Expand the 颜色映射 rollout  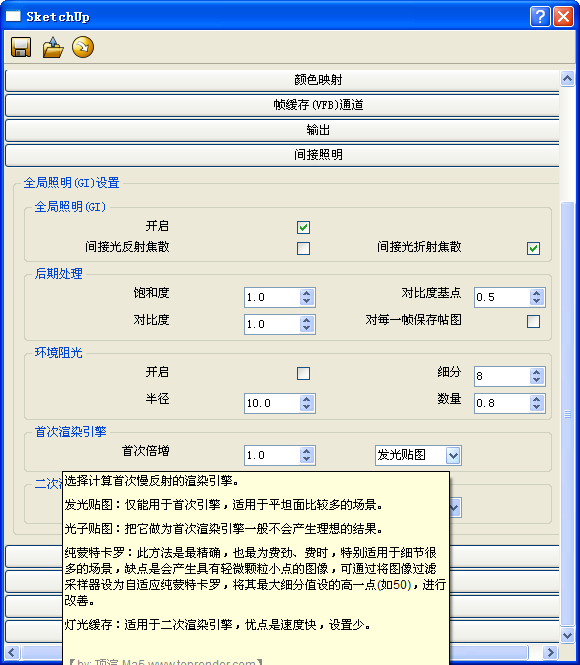pos(282,80)
